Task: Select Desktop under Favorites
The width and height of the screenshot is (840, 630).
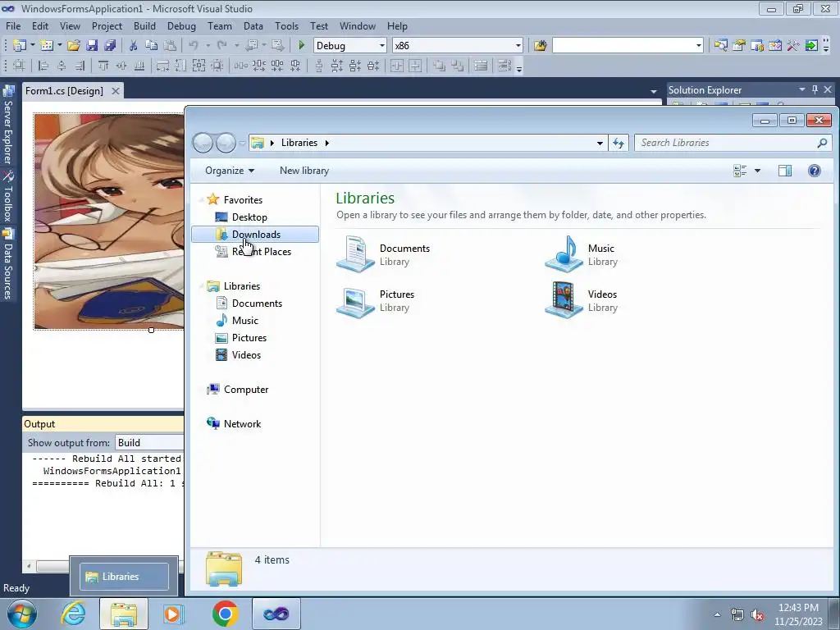Action: pos(249,217)
